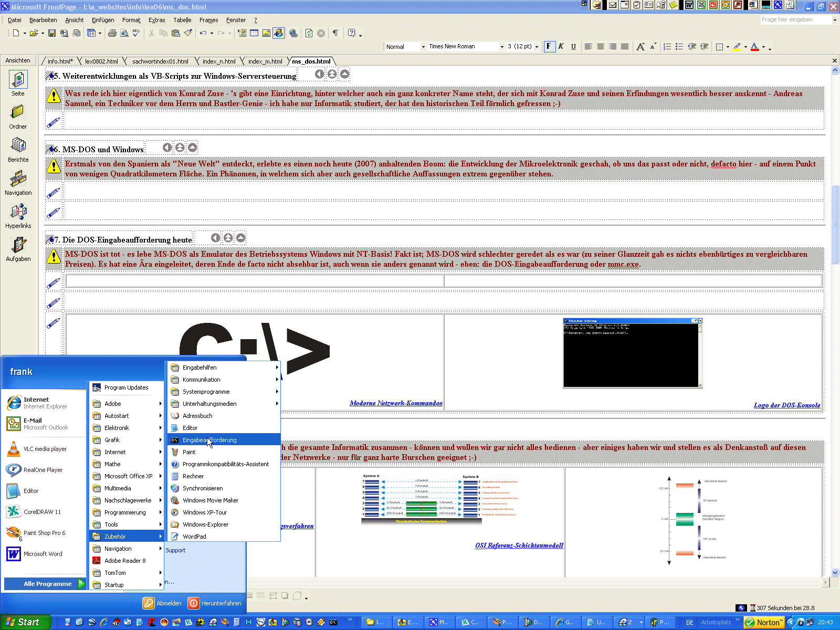
Task: Switch to the Navigation view
Action: (x=18, y=183)
